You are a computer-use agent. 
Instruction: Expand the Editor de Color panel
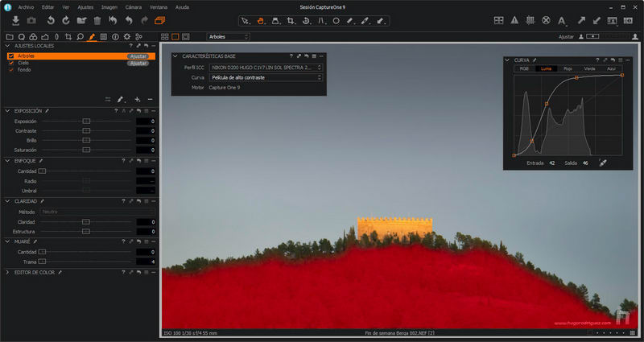(x=7, y=272)
